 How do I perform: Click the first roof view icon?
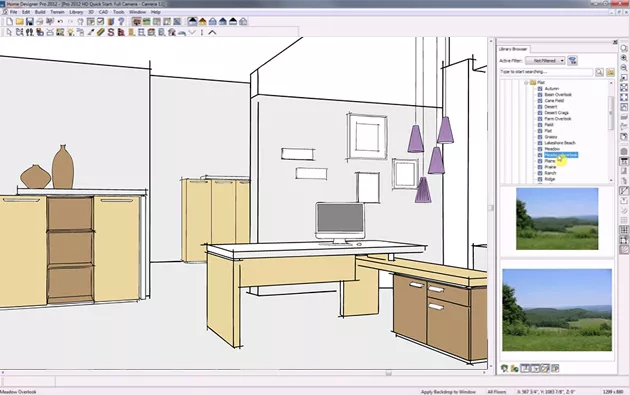click(x=192, y=21)
